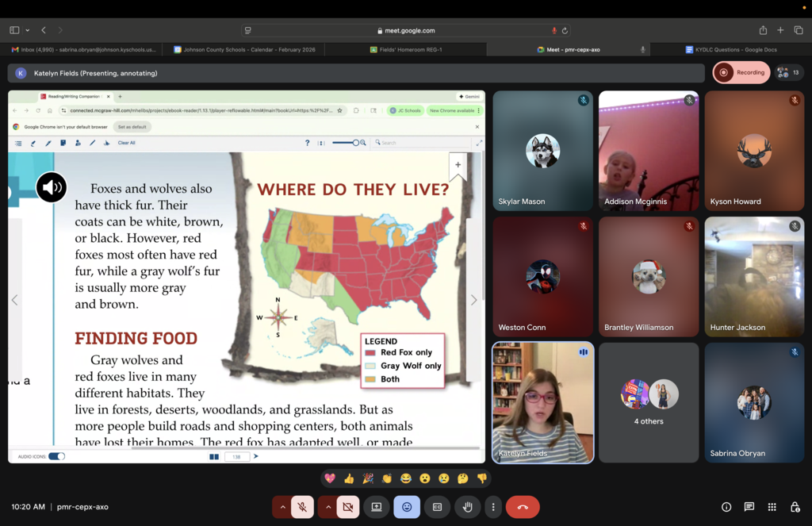Open chat with everyone
This screenshot has width=812, height=526.
click(x=749, y=507)
